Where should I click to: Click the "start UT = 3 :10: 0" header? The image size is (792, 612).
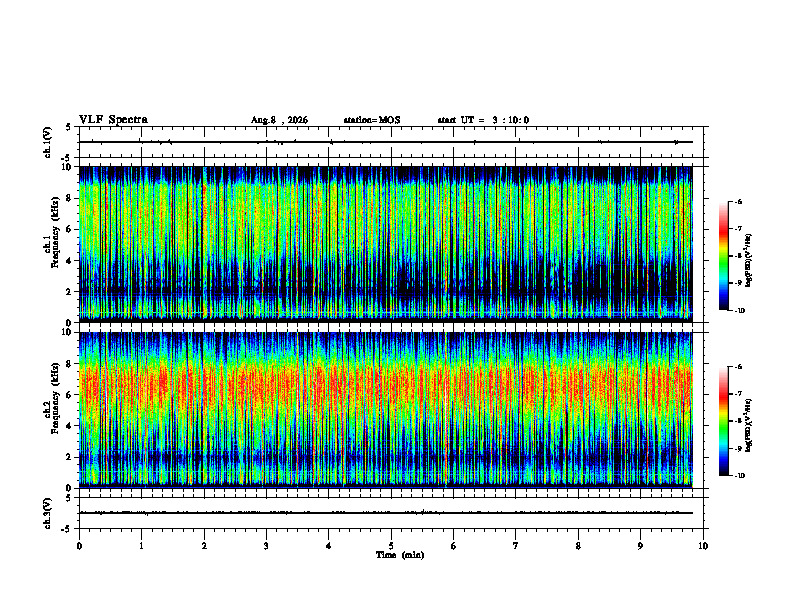click(483, 120)
